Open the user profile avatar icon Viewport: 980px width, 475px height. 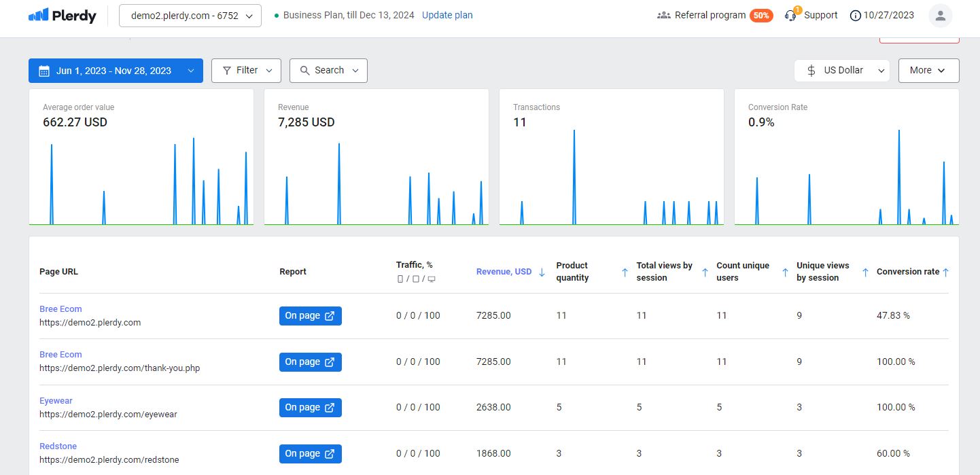click(941, 16)
